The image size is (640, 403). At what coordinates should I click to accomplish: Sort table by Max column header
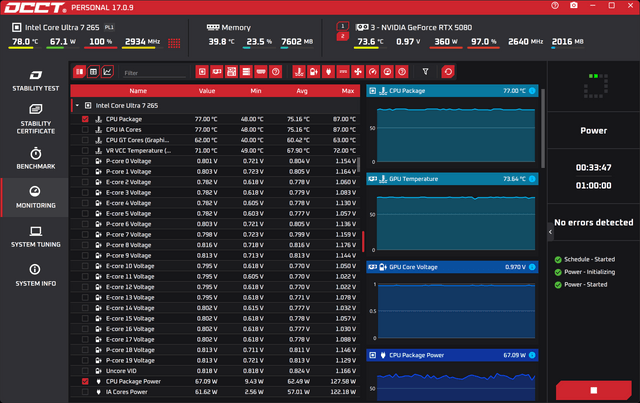pos(348,91)
